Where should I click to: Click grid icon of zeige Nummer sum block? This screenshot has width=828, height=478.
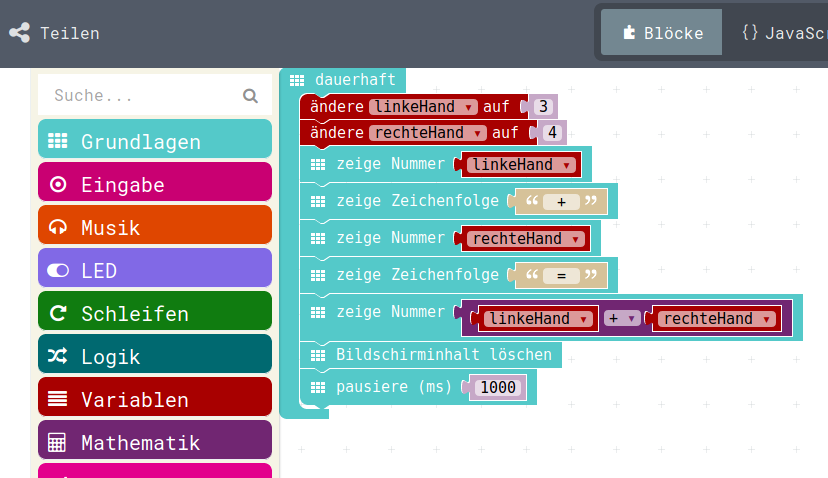point(318,313)
